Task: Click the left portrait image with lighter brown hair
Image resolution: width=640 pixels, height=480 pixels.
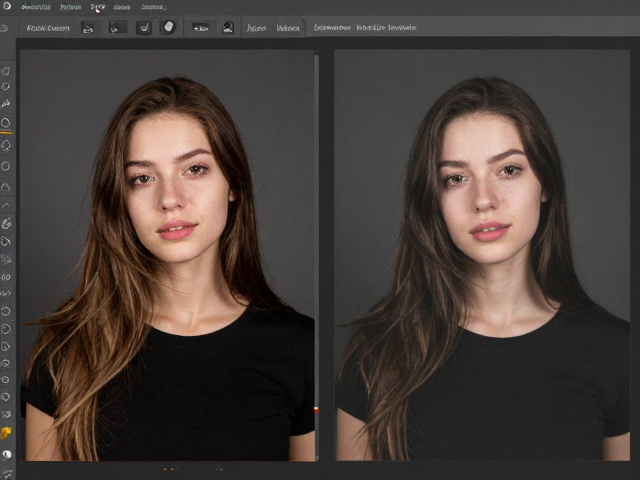Action: coord(167,256)
